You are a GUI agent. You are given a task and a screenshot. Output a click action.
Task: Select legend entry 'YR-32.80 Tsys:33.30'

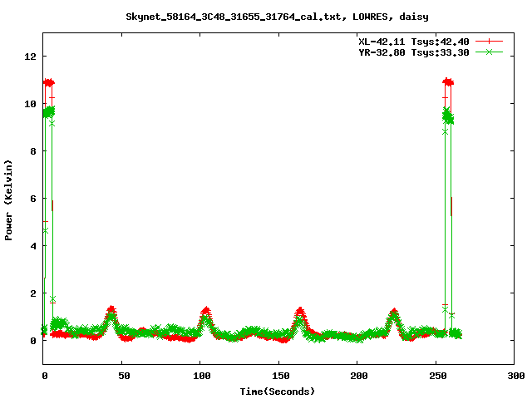tap(414, 52)
